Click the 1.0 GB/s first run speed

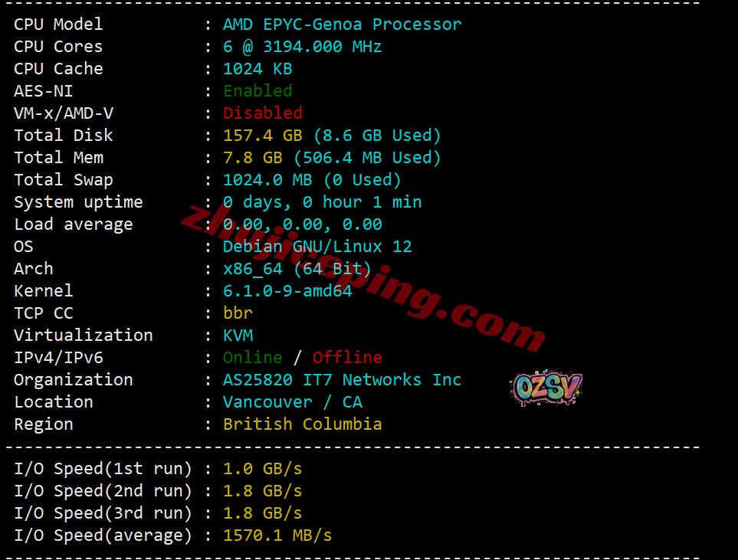(x=263, y=469)
